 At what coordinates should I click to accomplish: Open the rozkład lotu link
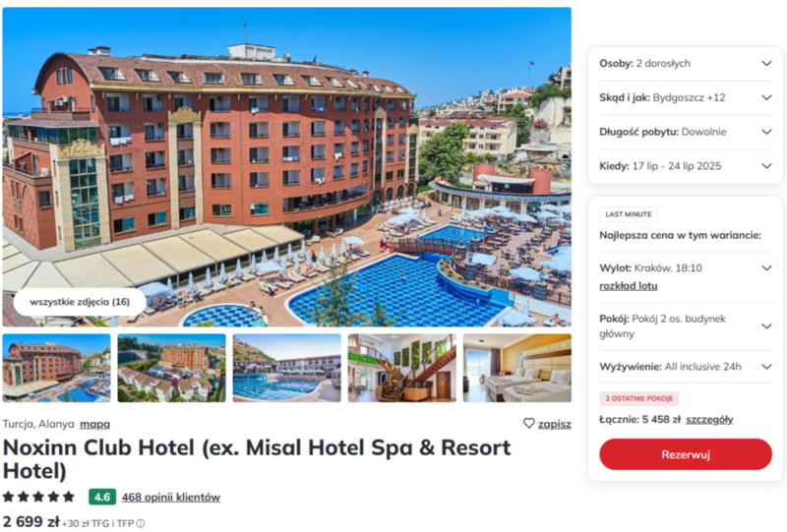click(629, 285)
